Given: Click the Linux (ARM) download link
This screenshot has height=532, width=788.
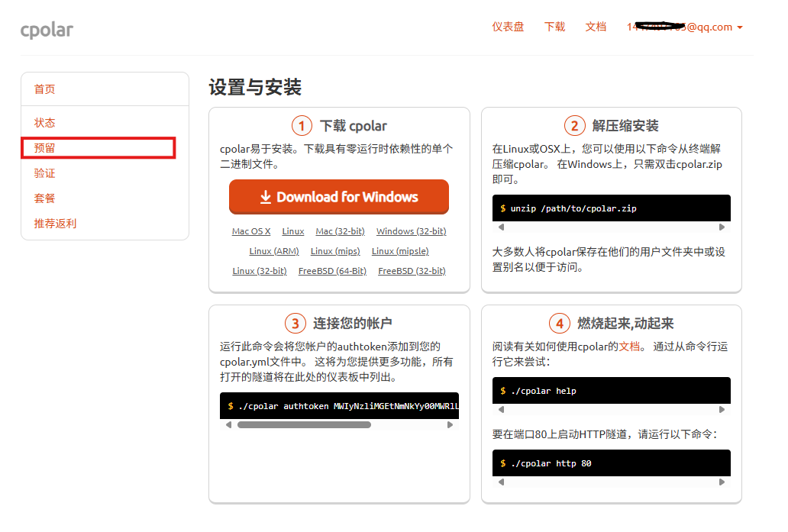Looking at the screenshot, I should pyautogui.click(x=273, y=251).
